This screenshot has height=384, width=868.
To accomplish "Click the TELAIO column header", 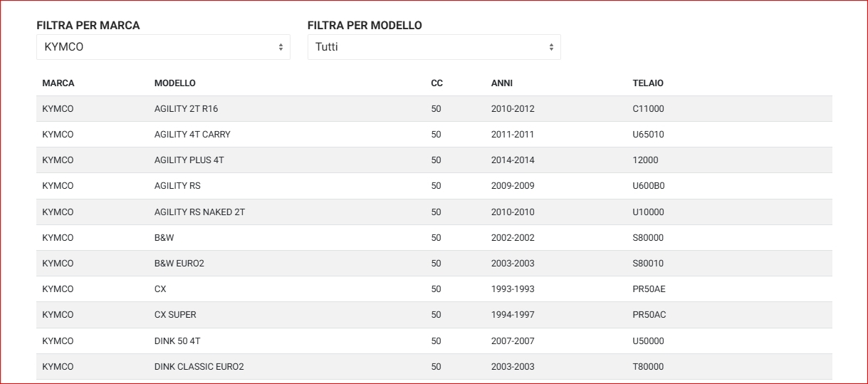I will 648,83.
